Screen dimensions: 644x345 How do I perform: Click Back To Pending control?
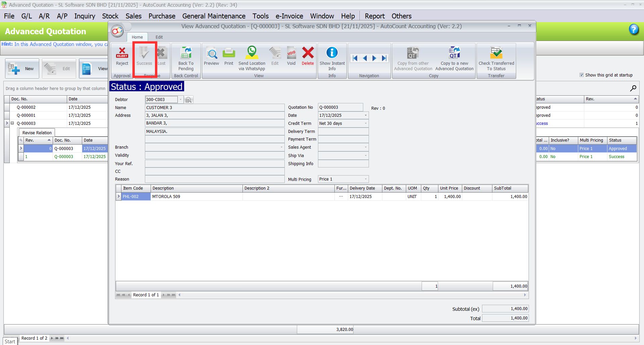click(x=186, y=57)
